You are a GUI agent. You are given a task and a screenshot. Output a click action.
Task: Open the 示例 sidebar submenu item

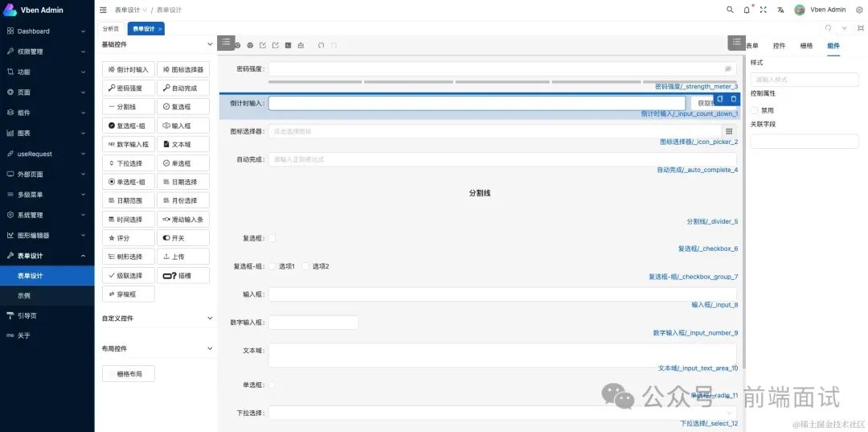[47, 296]
